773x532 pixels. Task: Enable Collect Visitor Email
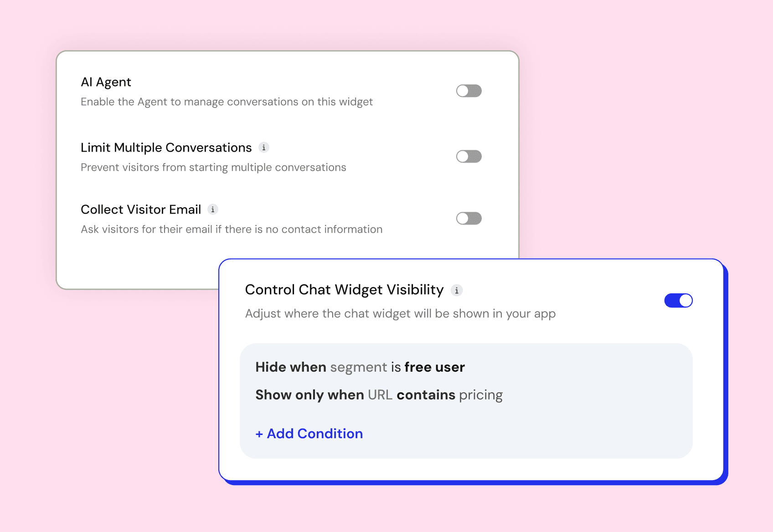click(x=469, y=218)
